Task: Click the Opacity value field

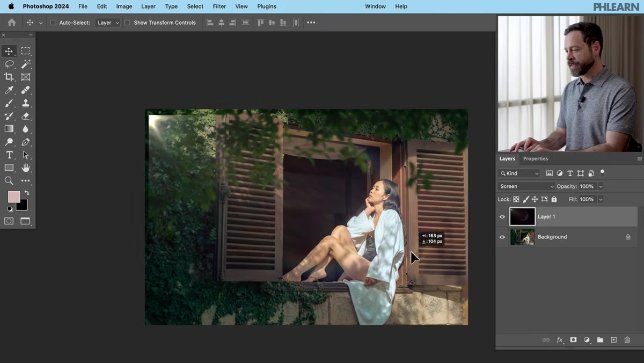Action: click(x=588, y=186)
